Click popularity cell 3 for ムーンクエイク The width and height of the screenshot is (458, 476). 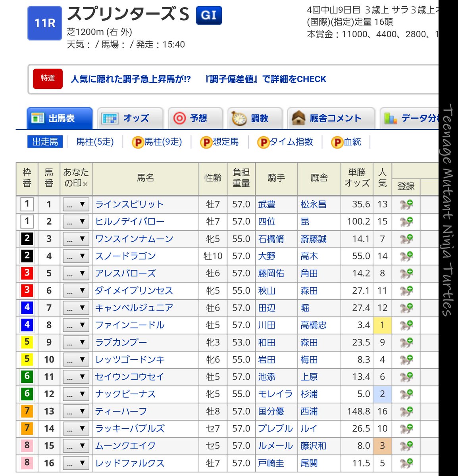click(x=382, y=446)
